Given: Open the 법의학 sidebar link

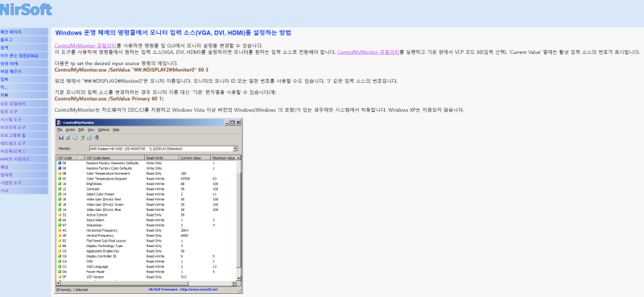Looking at the screenshot, I should 24,175.
